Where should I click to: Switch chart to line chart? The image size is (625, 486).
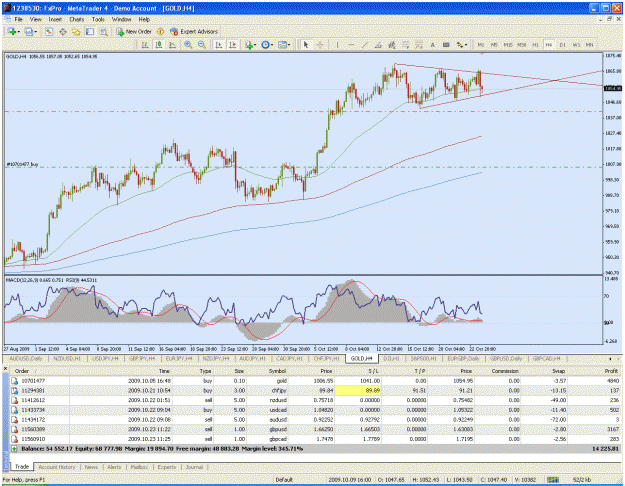point(172,45)
